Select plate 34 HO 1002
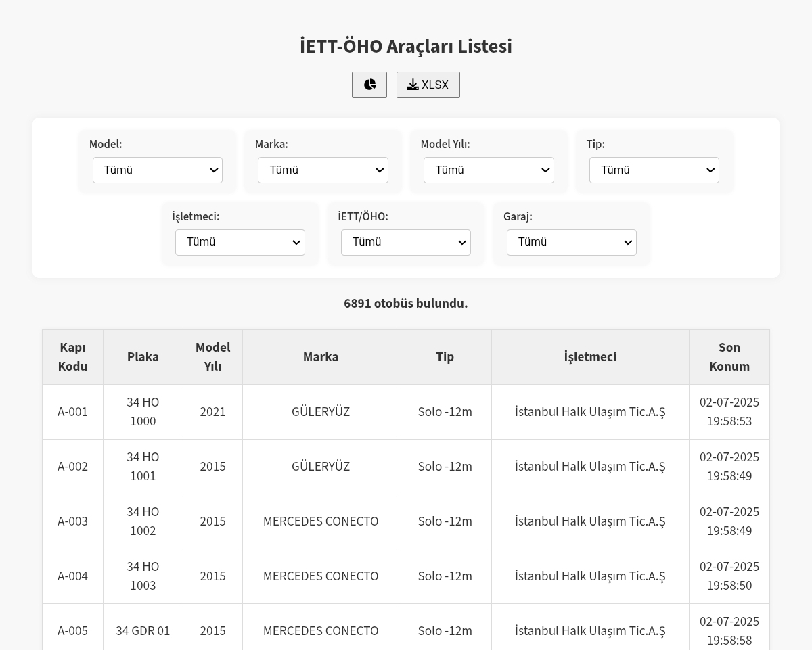The width and height of the screenshot is (812, 650). (x=143, y=521)
